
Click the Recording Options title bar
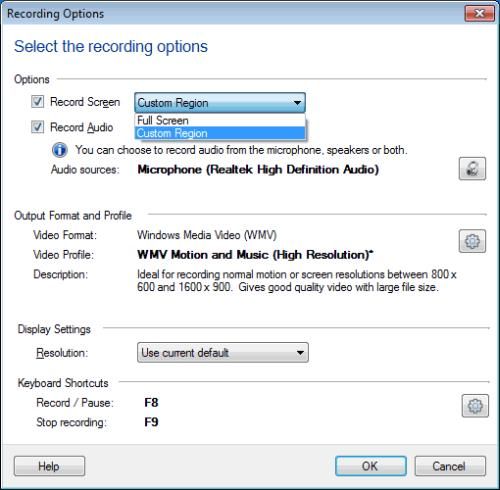coord(233,14)
